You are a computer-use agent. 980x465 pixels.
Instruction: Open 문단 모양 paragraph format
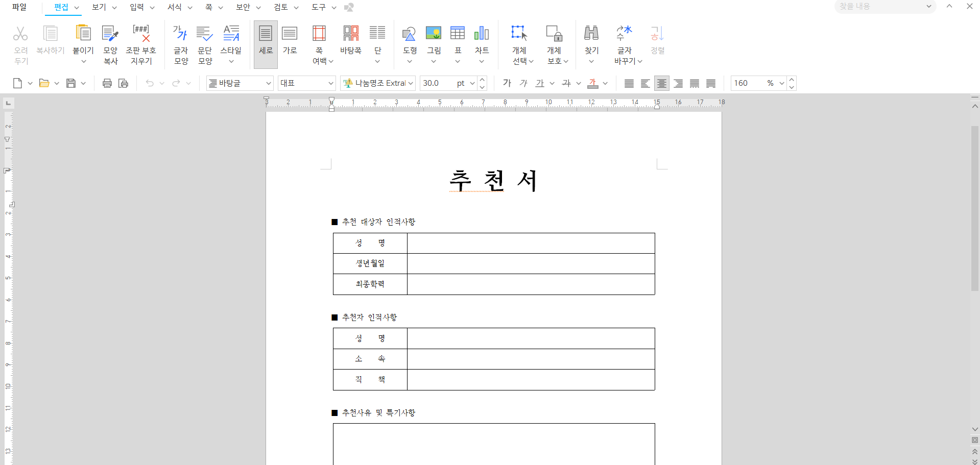[x=205, y=34]
